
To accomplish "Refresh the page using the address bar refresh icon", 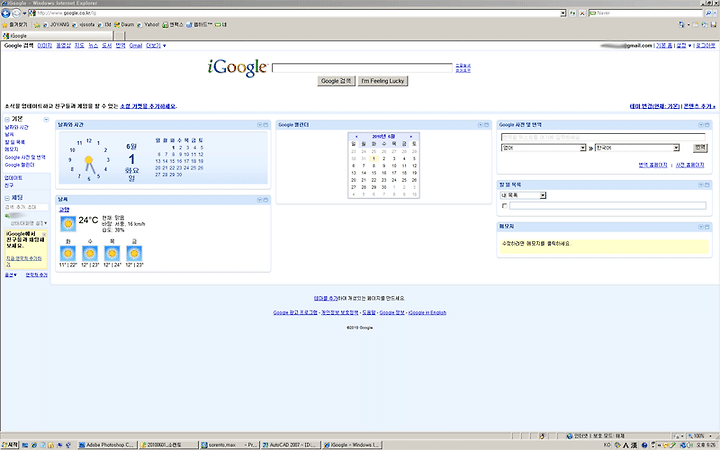I will [x=573, y=13].
